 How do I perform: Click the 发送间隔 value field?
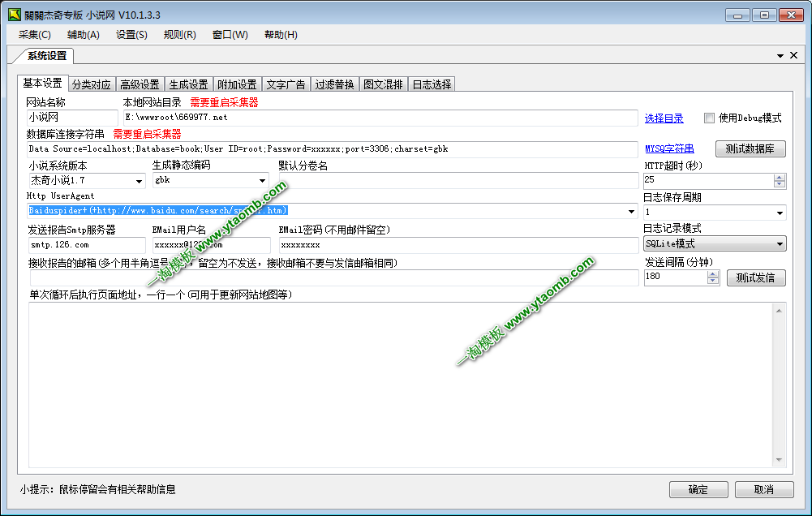pos(675,277)
